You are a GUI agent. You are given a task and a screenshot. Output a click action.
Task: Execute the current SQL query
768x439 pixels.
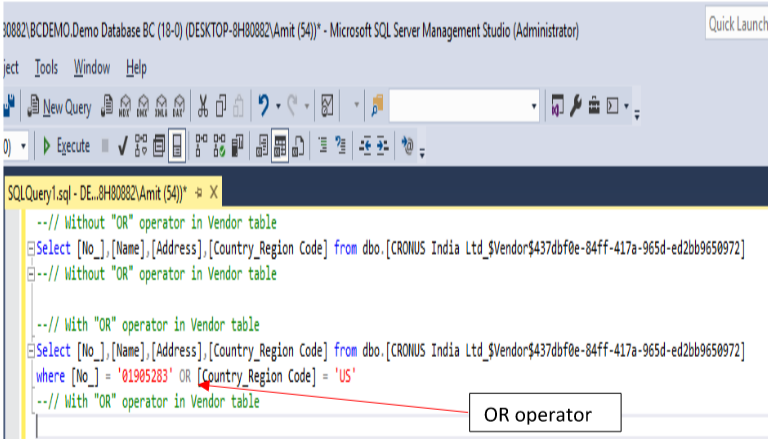click(x=67, y=146)
